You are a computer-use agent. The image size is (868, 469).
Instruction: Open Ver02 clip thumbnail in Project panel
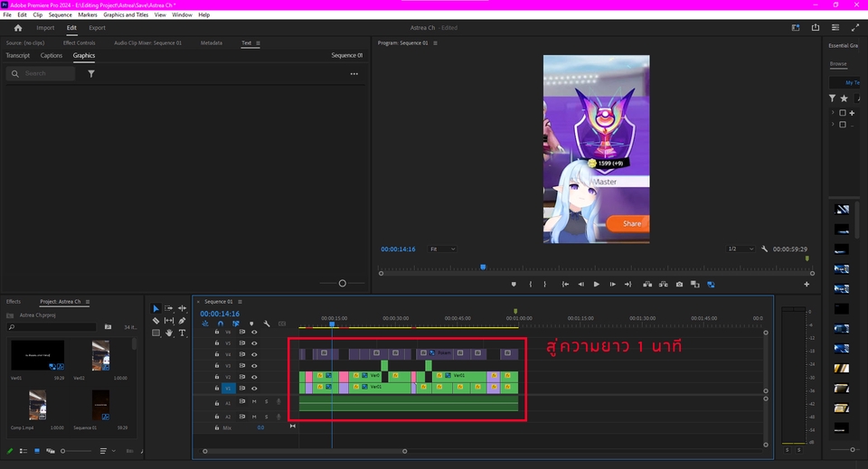pyautogui.click(x=100, y=355)
